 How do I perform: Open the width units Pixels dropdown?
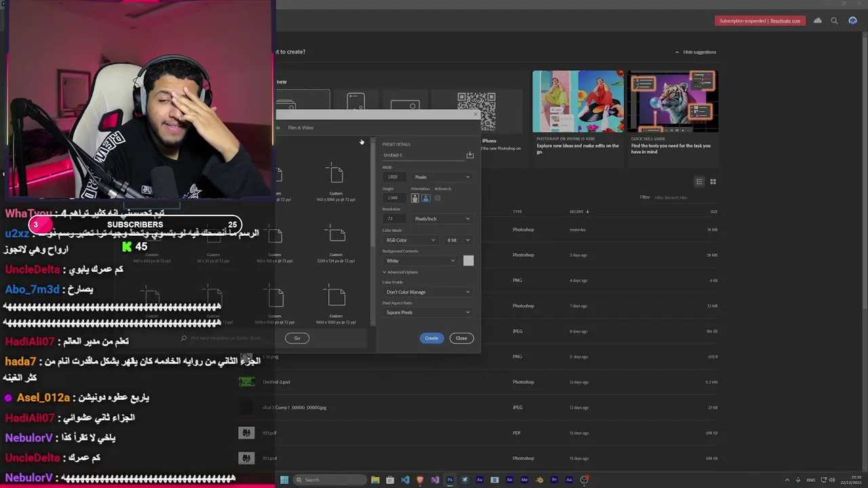pos(441,177)
